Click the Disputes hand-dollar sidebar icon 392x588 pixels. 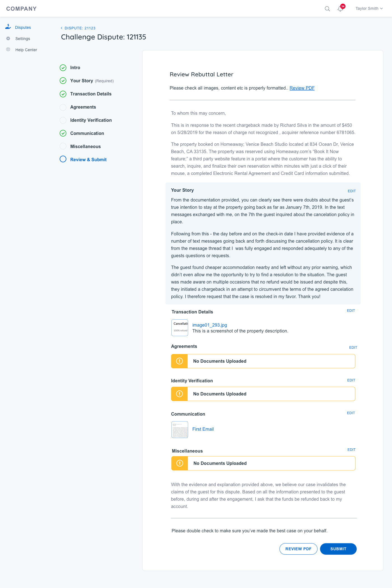[8, 27]
